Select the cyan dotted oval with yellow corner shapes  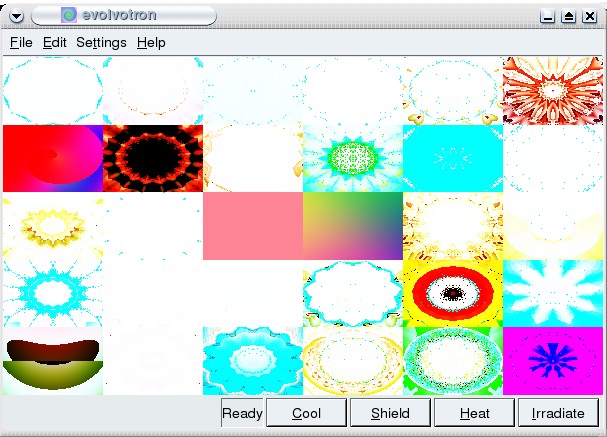click(x=453, y=91)
